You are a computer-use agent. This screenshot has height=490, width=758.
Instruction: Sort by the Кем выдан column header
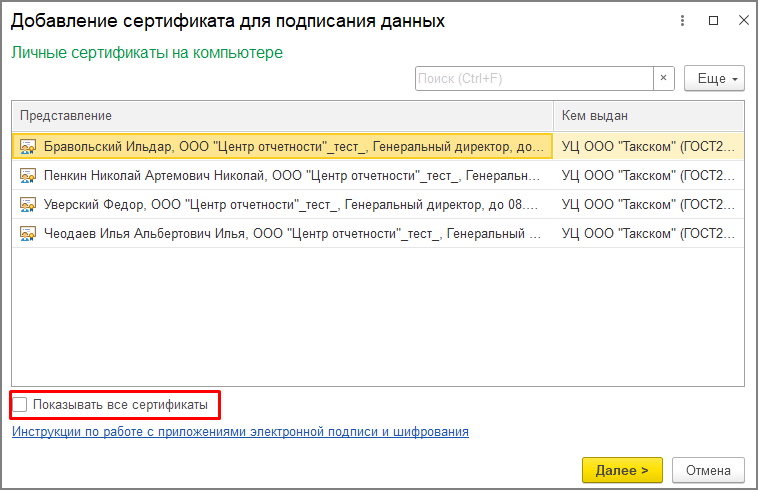(x=649, y=116)
